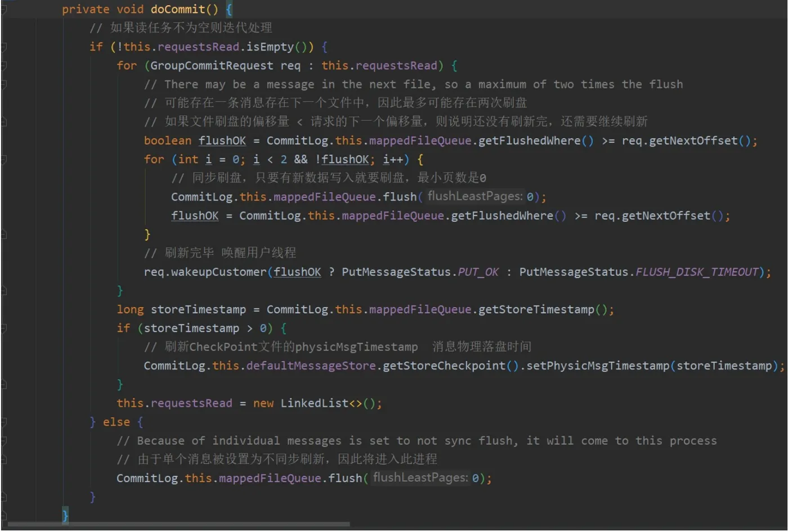Click the yellow closing brace of the inner for loop
Image resolution: width=788 pixels, height=532 pixels.
(147, 234)
